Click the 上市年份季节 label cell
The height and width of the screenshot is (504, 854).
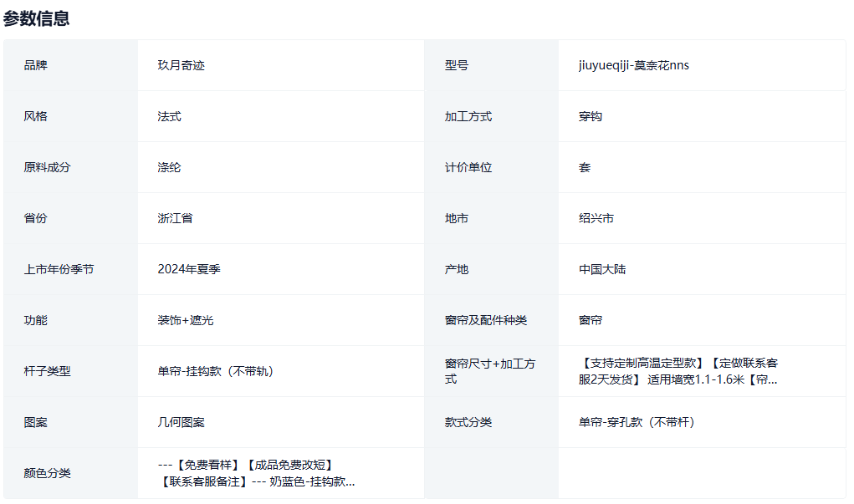tap(59, 269)
